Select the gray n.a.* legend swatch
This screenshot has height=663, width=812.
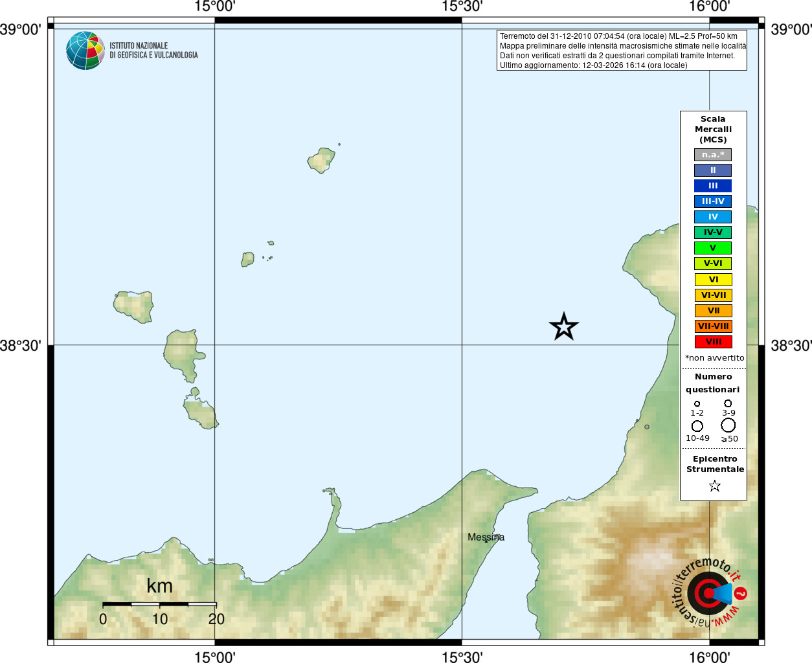713,155
